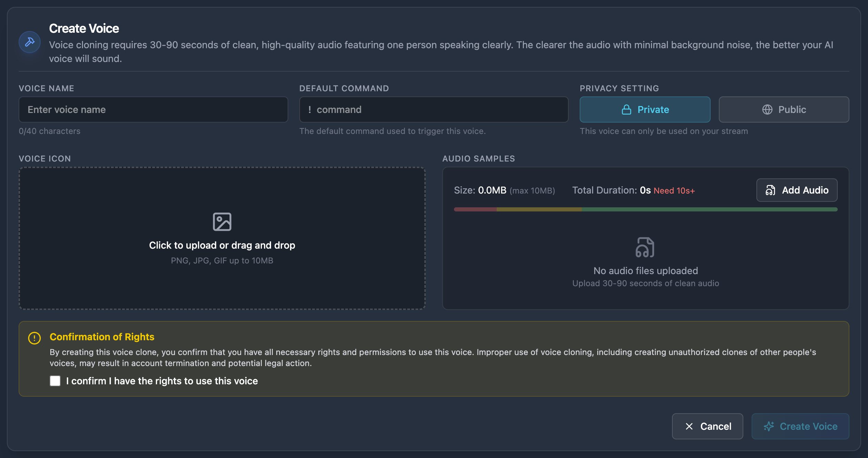
Task: Click the 'I confirm I have the rights' label
Action: (x=162, y=381)
